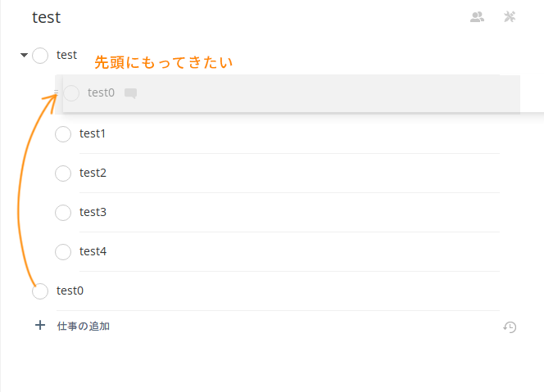The image size is (544, 392).
Task: Select the test1 task row
Action: point(277,133)
